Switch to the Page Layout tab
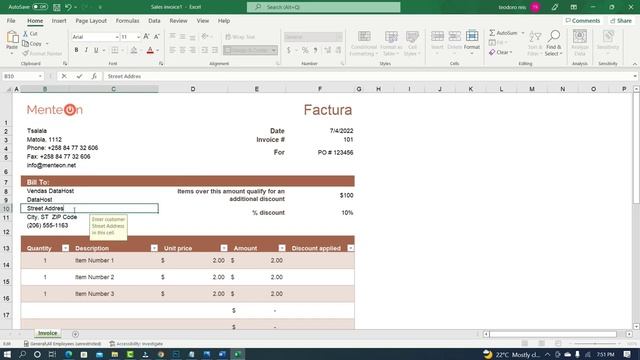The width and height of the screenshot is (640, 360). (91, 21)
